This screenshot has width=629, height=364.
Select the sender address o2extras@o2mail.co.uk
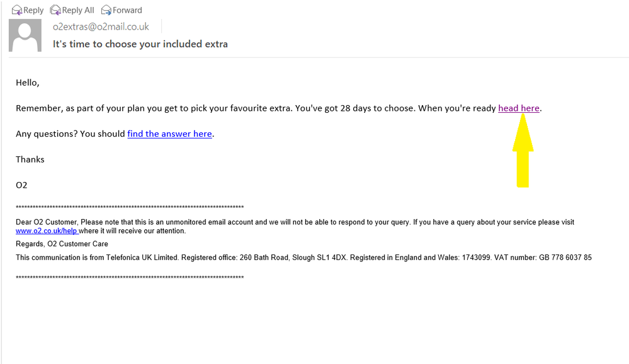pos(101,26)
